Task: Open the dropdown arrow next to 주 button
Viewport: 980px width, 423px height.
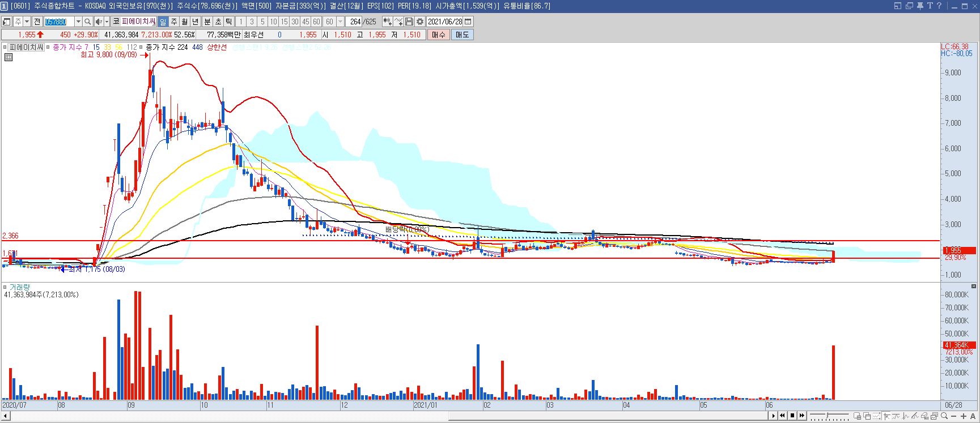Action: point(27,22)
